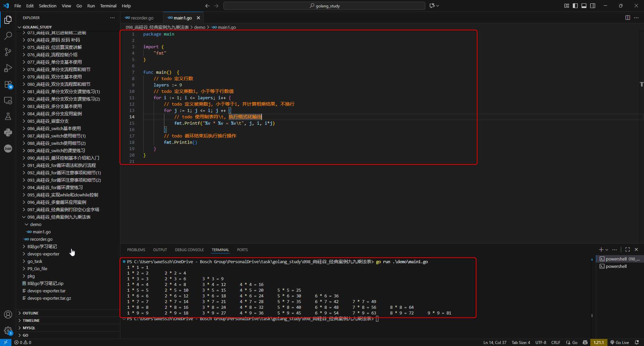Close the terminal panel
644x346 pixels.
(x=636, y=250)
